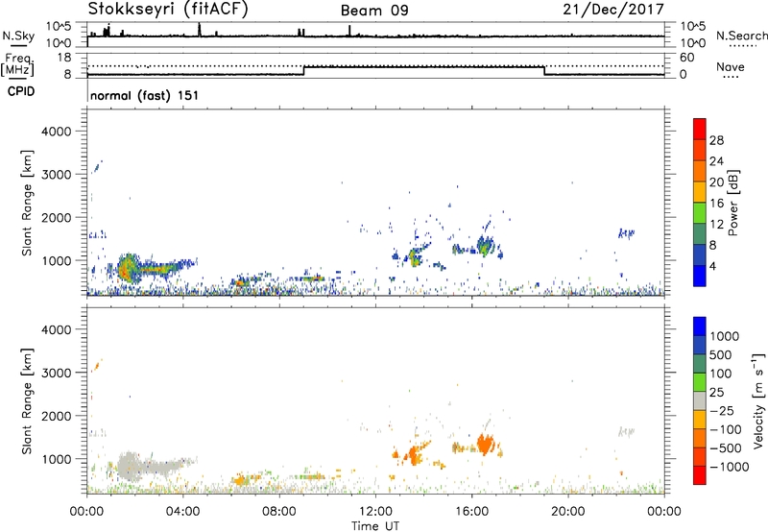Click the noise spike near 04:40 in sky noise panel

[x=200, y=30]
